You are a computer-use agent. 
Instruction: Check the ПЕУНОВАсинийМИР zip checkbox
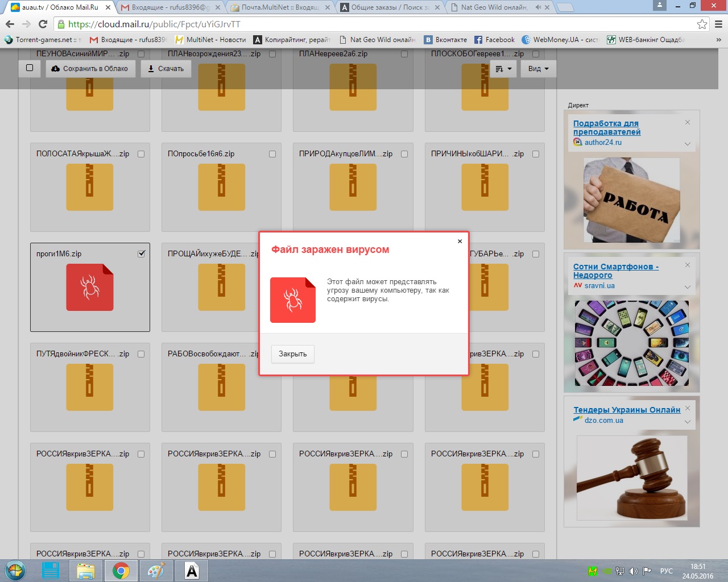tap(141, 54)
